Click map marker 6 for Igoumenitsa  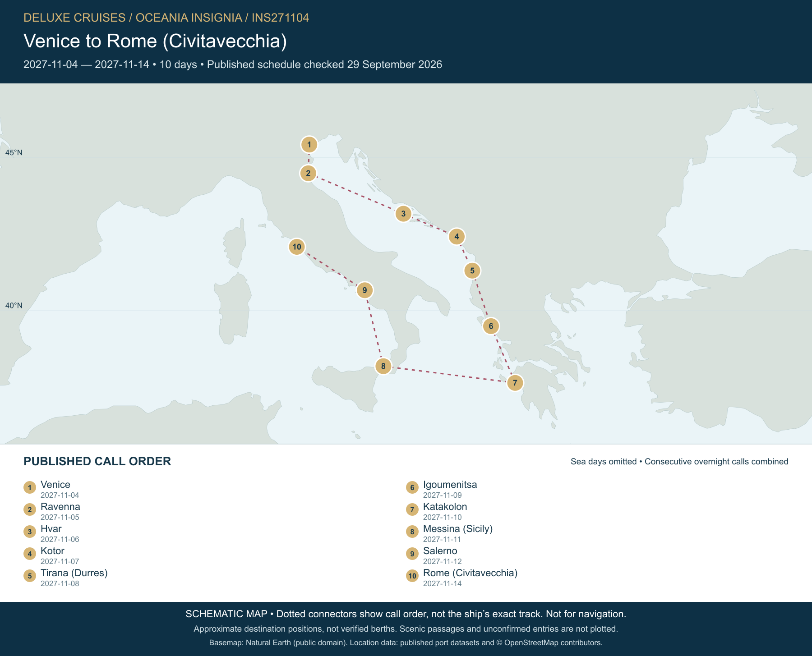491,326
